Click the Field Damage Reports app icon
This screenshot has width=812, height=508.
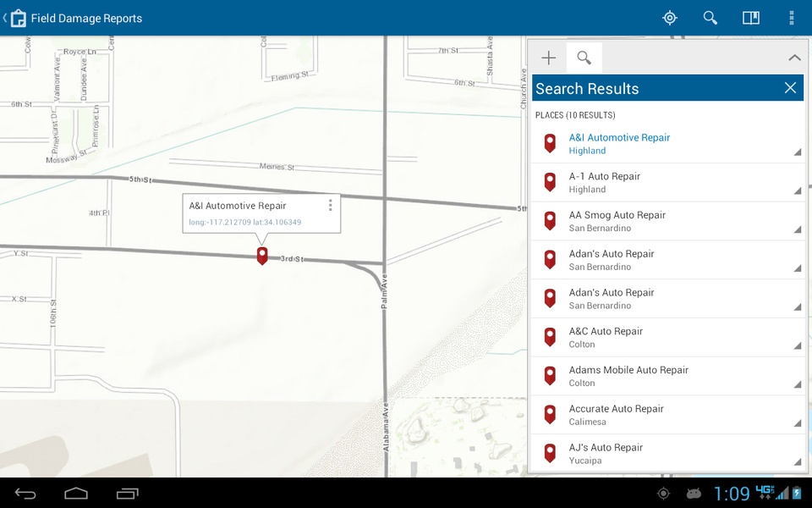18,18
